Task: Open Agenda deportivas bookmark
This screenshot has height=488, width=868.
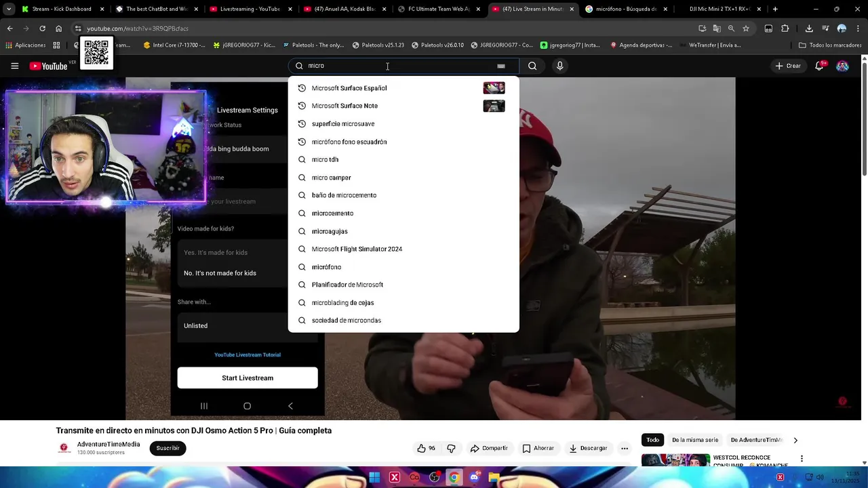Action: tap(641, 45)
